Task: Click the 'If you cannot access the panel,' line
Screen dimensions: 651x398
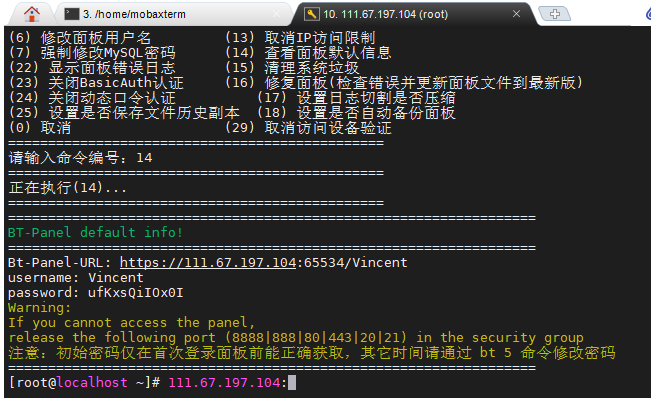Action: click(131, 322)
